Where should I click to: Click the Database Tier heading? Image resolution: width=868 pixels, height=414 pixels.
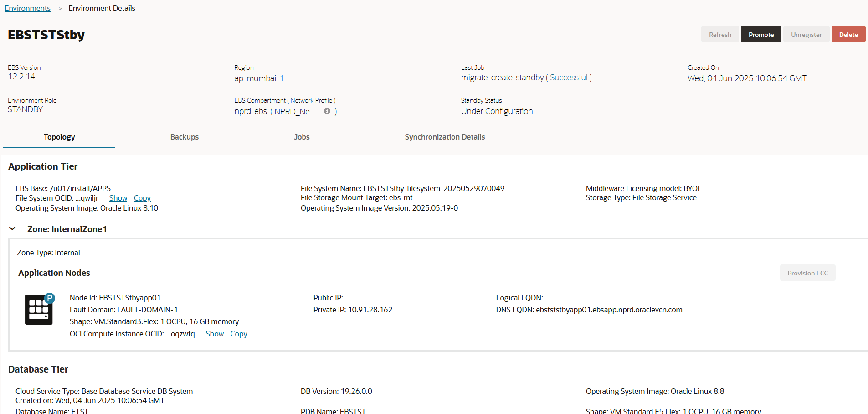[38, 369]
